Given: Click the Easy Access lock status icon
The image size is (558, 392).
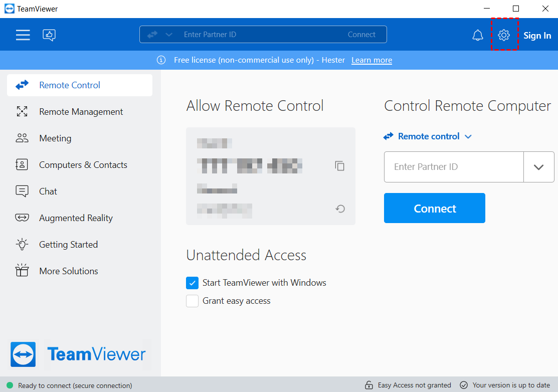Looking at the screenshot, I should pyautogui.click(x=369, y=385).
